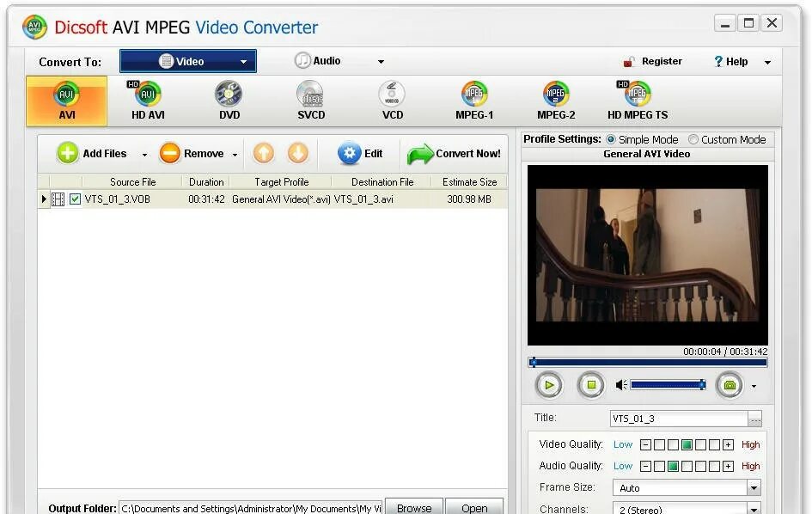Click the green Add Files button

coord(92,153)
